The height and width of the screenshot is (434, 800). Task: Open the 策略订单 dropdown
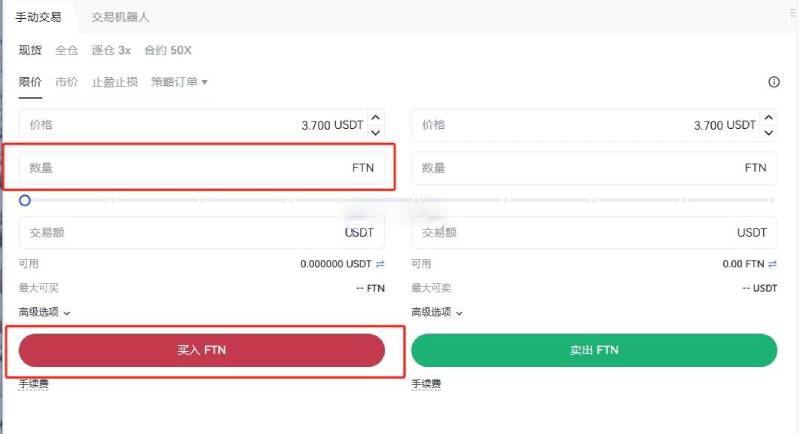[x=179, y=82]
